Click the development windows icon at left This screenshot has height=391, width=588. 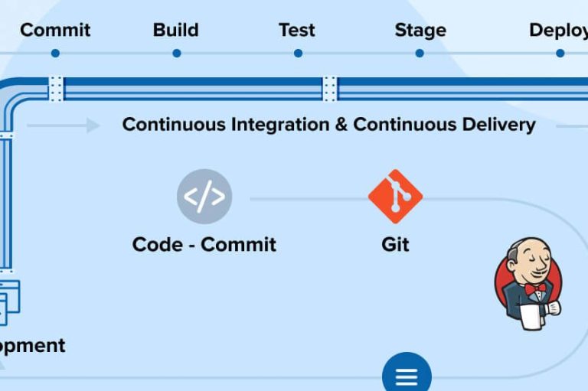pos(9,302)
